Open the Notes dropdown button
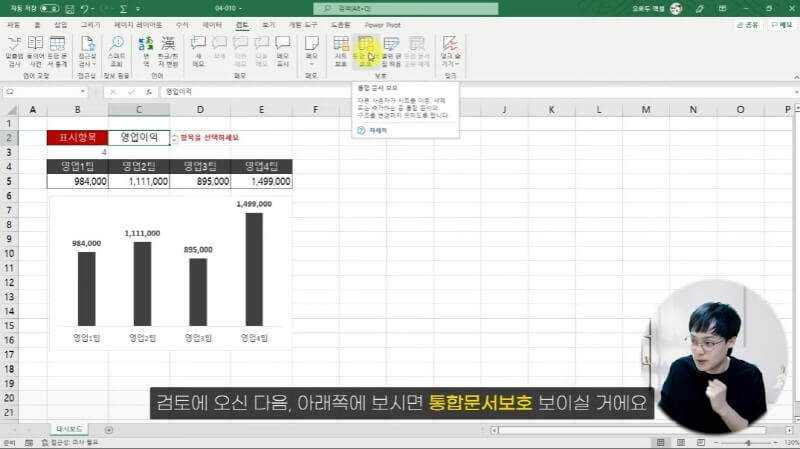Screen dimensions: 800x449 pyautogui.click(x=311, y=52)
